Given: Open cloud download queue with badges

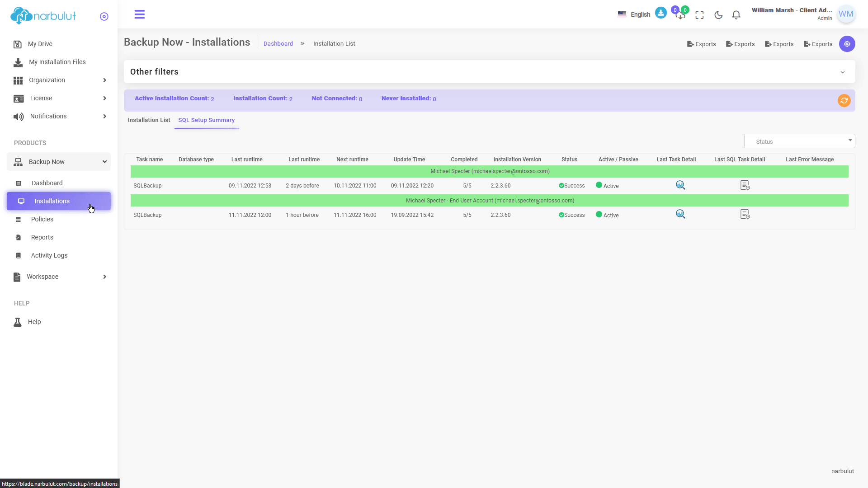Looking at the screenshot, I should click(680, 14).
